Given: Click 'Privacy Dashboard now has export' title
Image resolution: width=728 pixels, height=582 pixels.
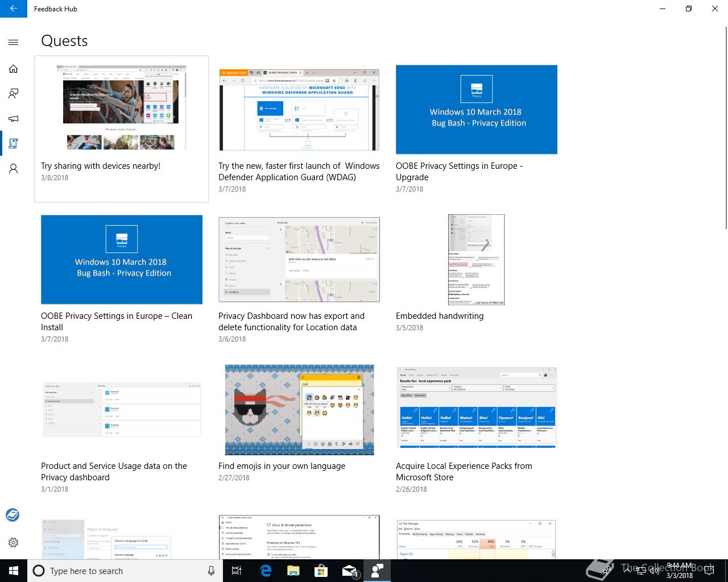Looking at the screenshot, I should click(x=291, y=322).
